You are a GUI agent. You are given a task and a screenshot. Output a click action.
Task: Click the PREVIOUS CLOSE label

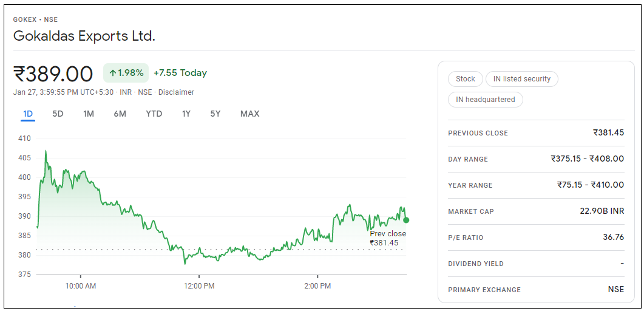(478, 133)
